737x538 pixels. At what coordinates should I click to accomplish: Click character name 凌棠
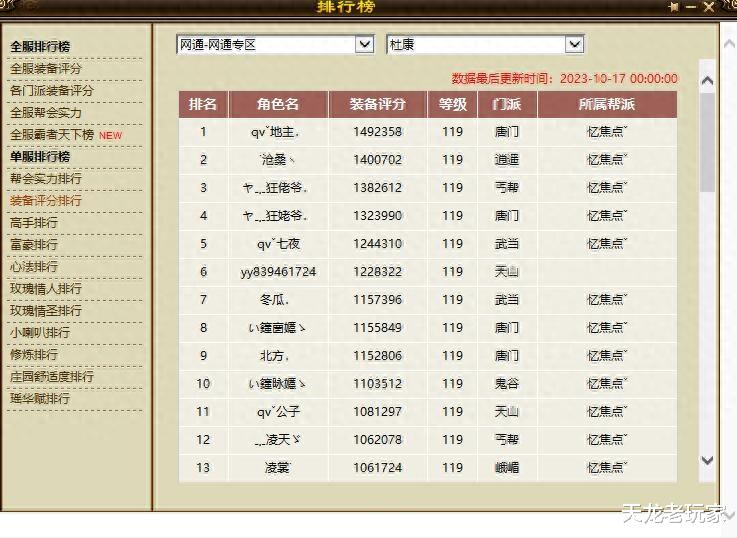point(277,468)
